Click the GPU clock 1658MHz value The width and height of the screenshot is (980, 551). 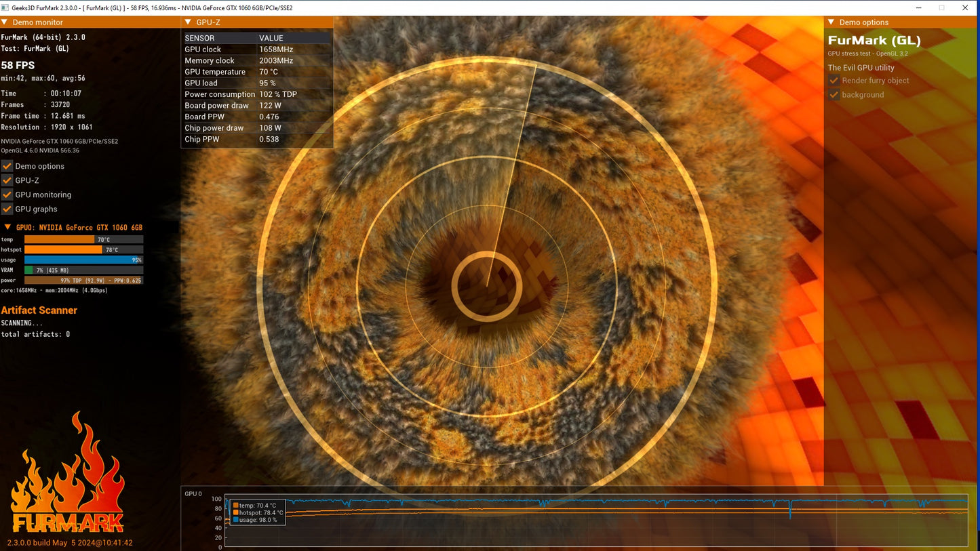click(x=276, y=49)
